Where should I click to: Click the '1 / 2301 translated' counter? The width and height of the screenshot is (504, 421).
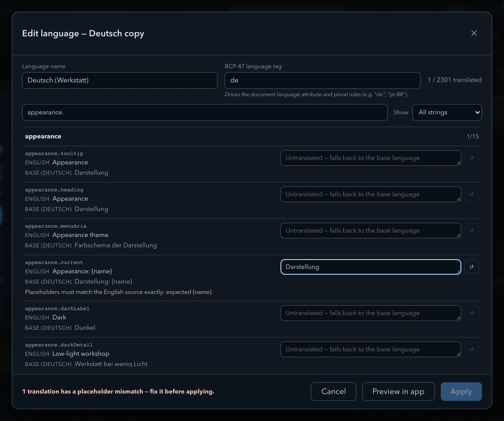(455, 80)
